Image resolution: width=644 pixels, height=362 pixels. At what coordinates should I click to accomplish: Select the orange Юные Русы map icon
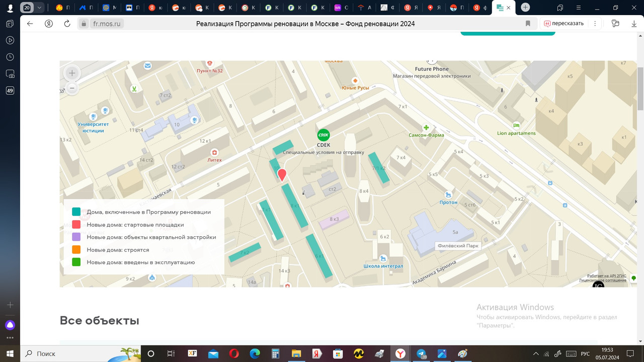pyautogui.click(x=355, y=80)
